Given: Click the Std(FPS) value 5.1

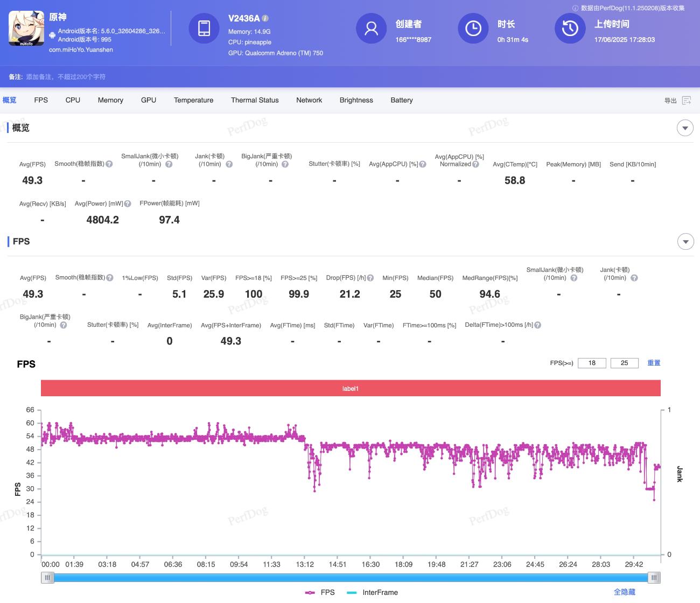Looking at the screenshot, I should pyautogui.click(x=179, y=294).
